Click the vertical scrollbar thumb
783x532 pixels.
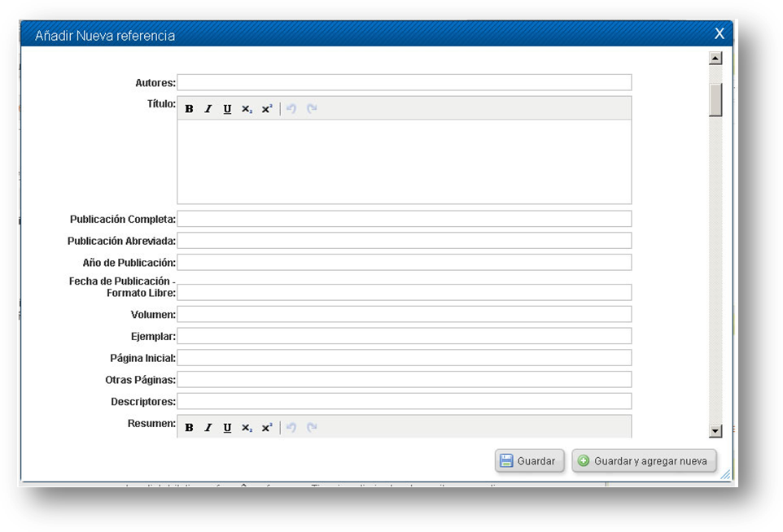(x=715, y=100)
